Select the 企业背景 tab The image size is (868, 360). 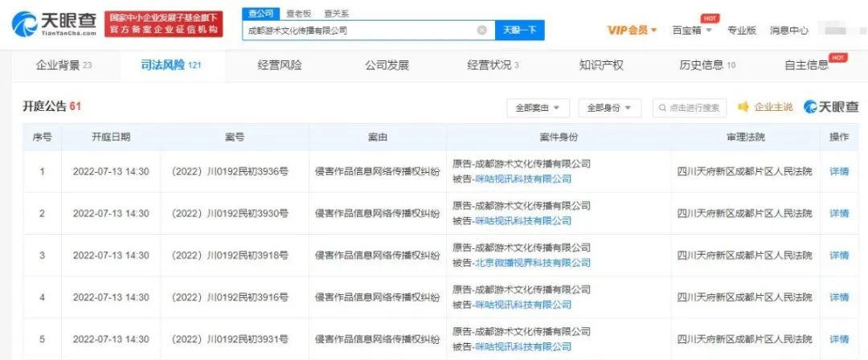click(x=63, y=65)
